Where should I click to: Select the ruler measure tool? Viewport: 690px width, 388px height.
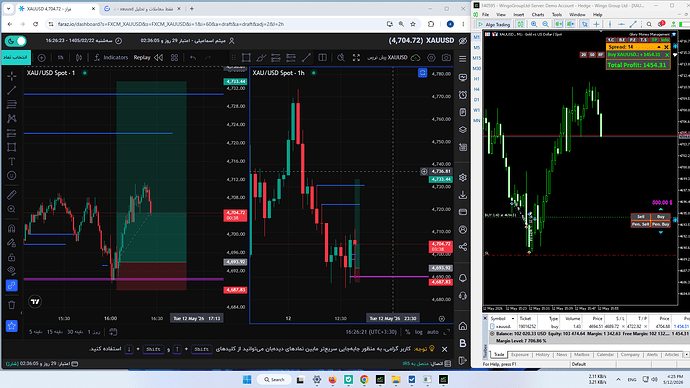click(x=11, y=195)
